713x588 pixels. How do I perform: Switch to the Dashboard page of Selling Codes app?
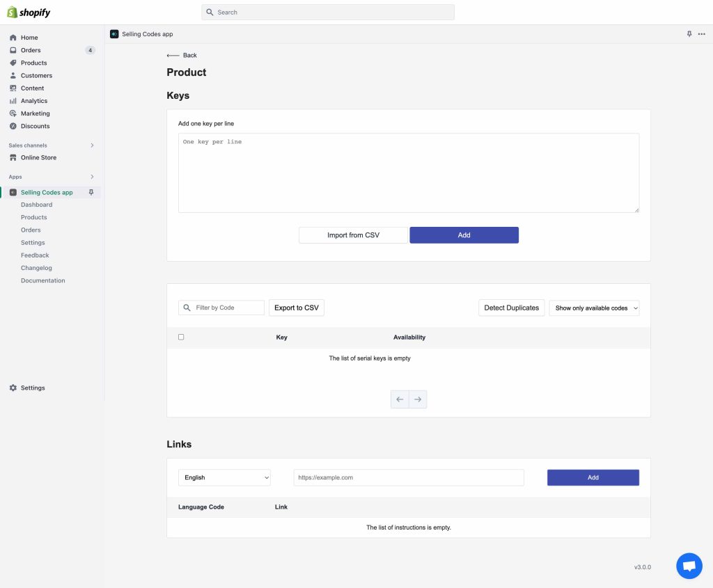pos(36,205)
